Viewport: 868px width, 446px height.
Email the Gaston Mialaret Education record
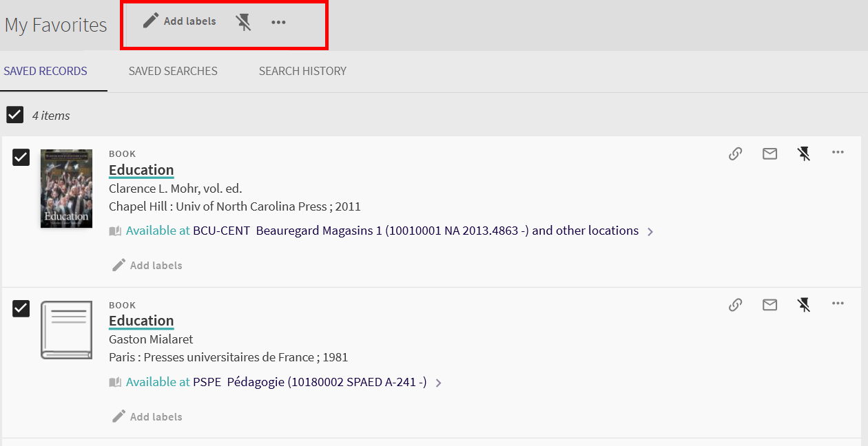click(x=769, y=304)
